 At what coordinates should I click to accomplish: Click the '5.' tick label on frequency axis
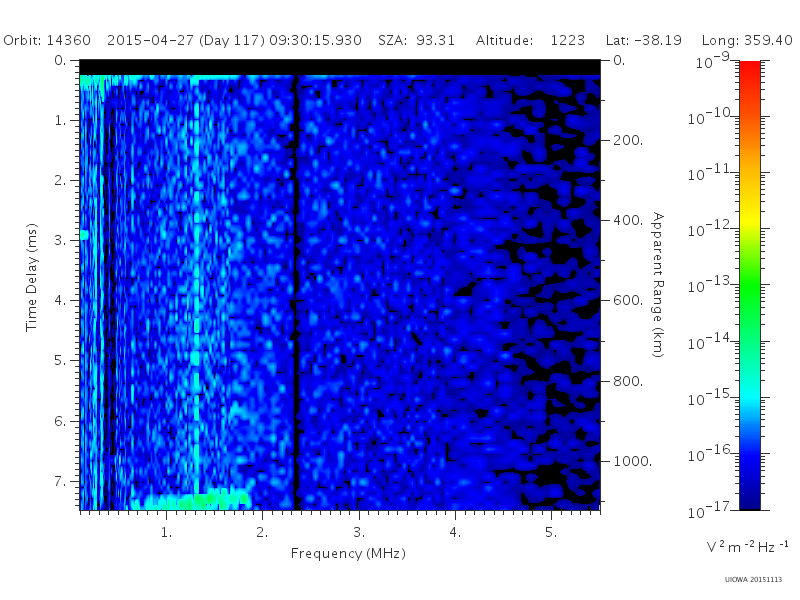(x=551, y=533)
